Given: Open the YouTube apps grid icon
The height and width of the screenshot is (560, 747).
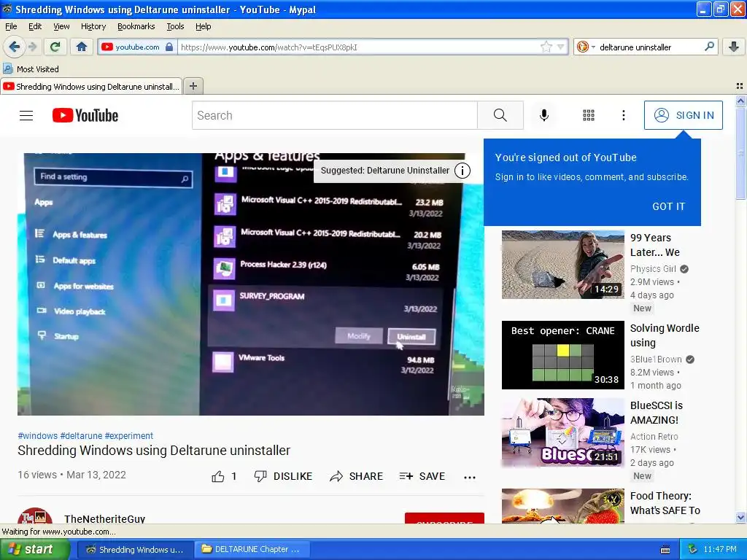Looking at the screenshot, I should (x=589, y=115).
